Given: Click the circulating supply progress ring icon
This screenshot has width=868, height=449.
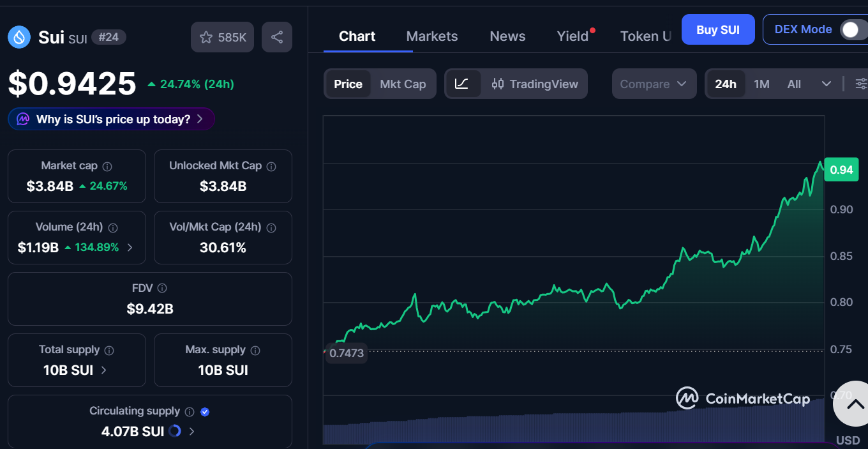Looking at the screenshot, I should (x=175, y=431).
